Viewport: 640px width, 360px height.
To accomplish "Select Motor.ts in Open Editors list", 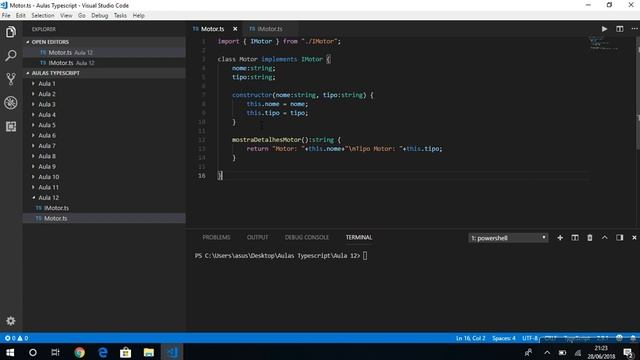I will click(x=104, y=52).
